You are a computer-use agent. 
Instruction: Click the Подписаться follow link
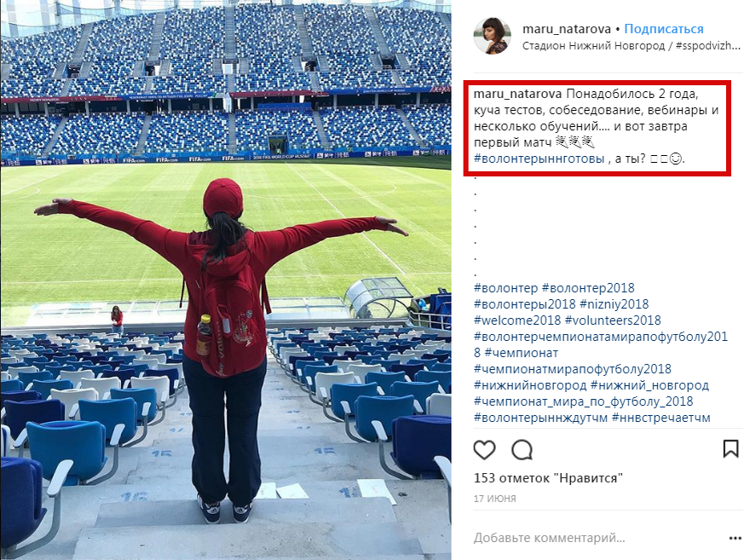click(664, 29)
